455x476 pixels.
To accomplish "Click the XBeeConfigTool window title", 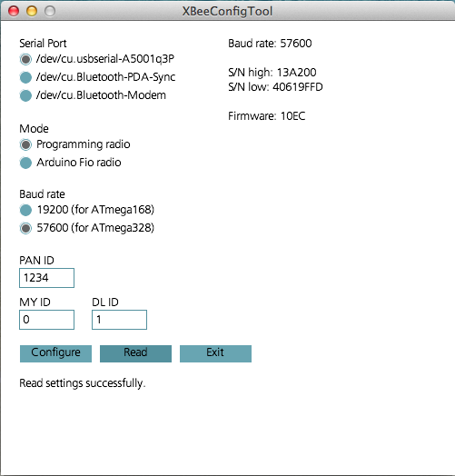I will [227, 12].
